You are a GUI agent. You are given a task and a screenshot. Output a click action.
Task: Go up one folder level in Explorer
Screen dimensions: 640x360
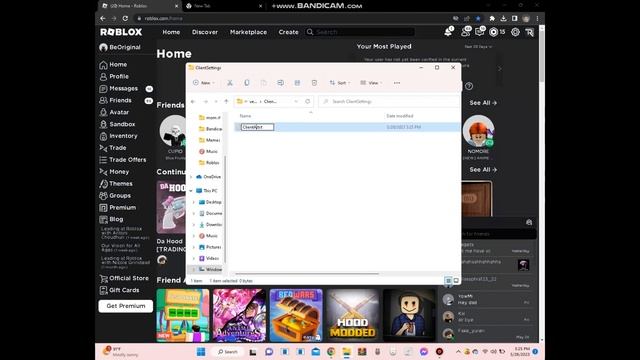[x=226, y=101]
